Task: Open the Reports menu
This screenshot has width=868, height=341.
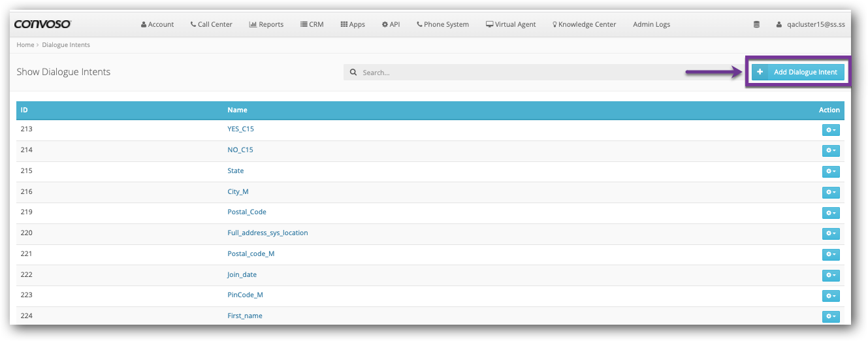Action: (x=266, y=25)
